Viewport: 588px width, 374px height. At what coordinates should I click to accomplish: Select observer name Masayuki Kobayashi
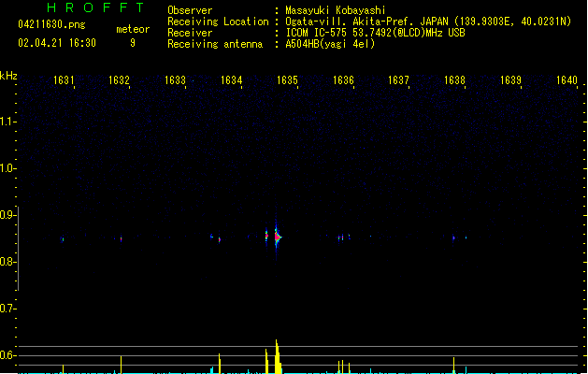click(x=336, y=10)
